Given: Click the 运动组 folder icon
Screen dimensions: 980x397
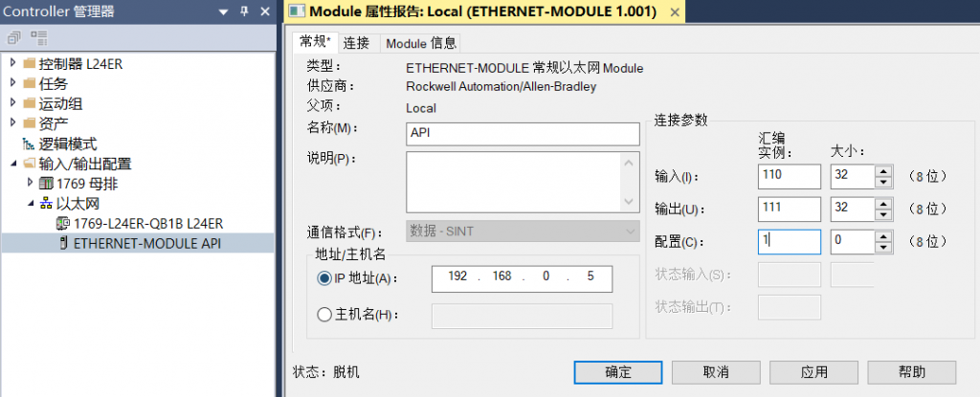Looking at the screenshot, I should pyautogui.click(x=30, y=103).
